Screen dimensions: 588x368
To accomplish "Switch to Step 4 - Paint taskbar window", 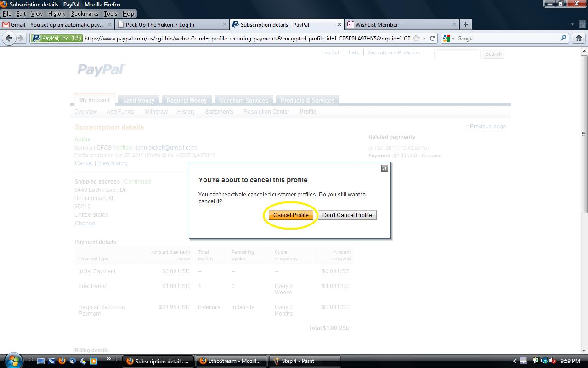I will point(305,361).
